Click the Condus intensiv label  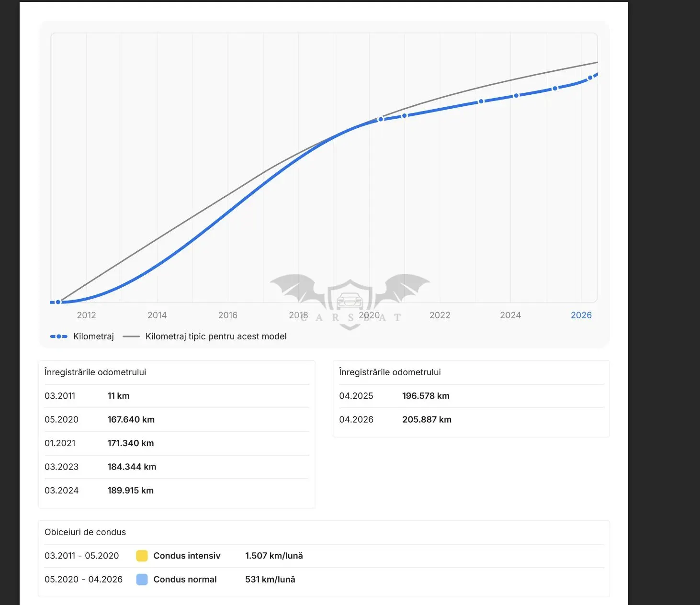point(187,556)
